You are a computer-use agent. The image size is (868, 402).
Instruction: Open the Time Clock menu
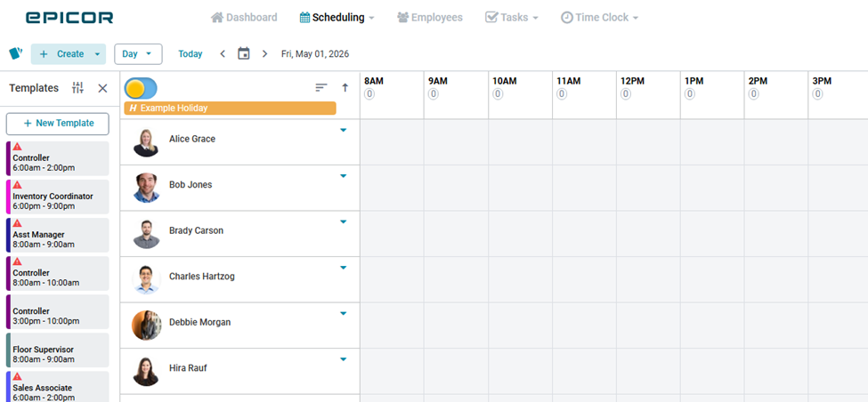pos(599,17)
